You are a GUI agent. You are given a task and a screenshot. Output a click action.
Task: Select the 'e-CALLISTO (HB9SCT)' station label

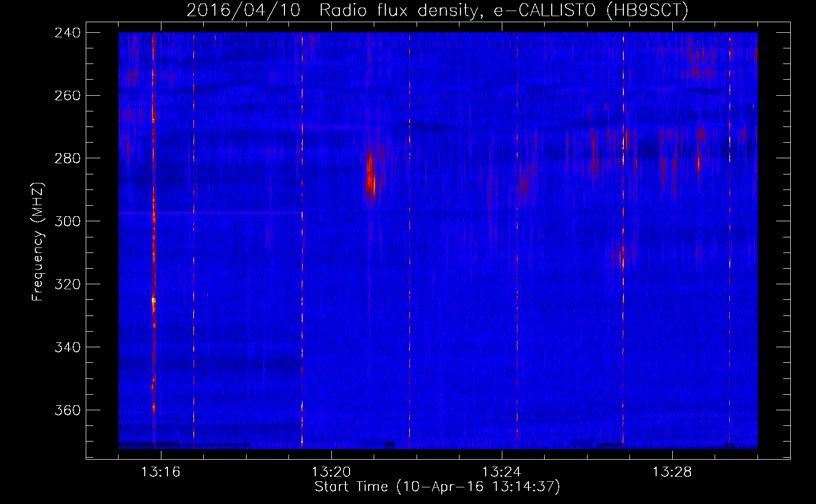pyautogui.click(x=591, y=10)
